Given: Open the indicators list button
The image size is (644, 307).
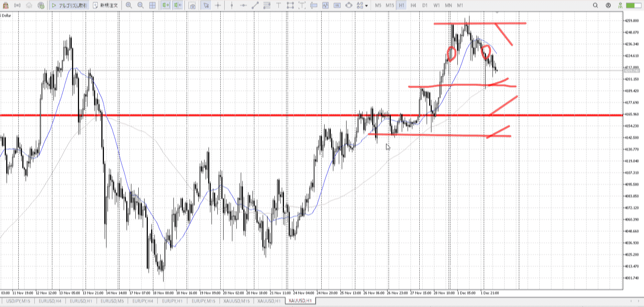Looking at the screenshot, I should pos(325,5).
